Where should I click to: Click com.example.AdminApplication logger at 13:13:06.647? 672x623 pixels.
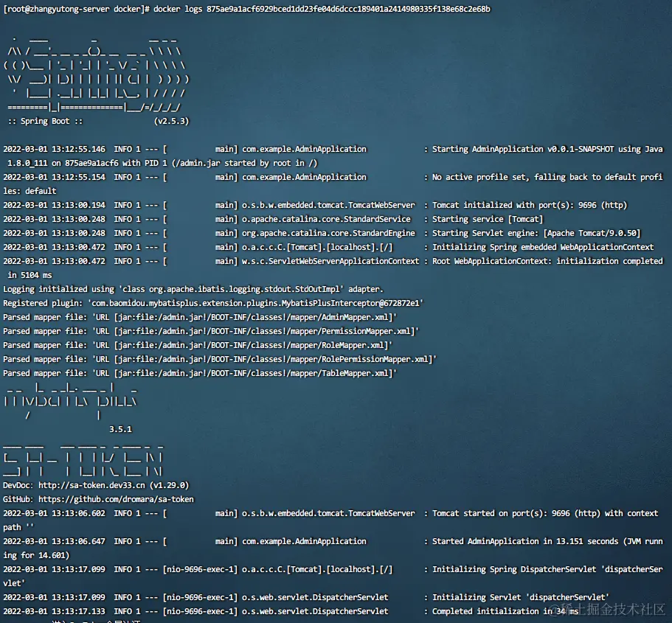pos(305,542)
